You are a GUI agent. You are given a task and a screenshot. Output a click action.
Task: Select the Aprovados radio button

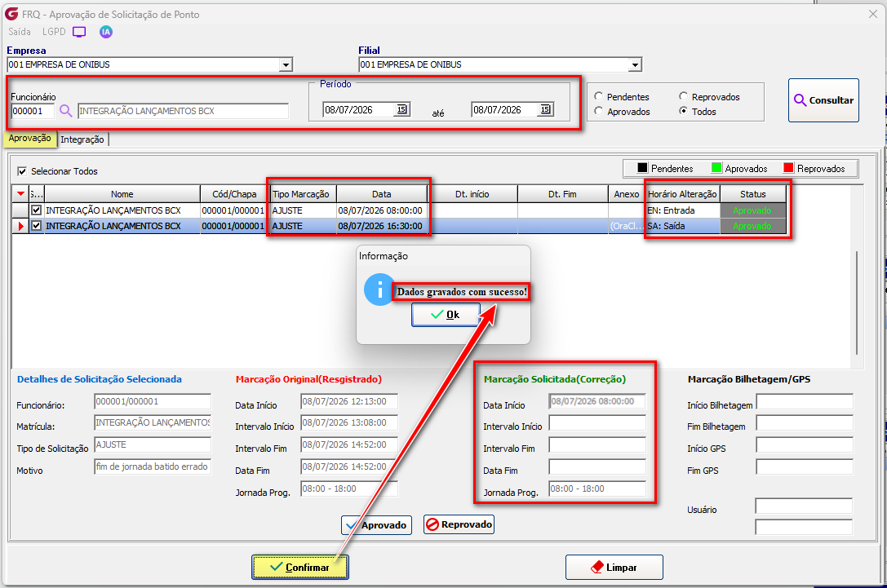point(598,111)
